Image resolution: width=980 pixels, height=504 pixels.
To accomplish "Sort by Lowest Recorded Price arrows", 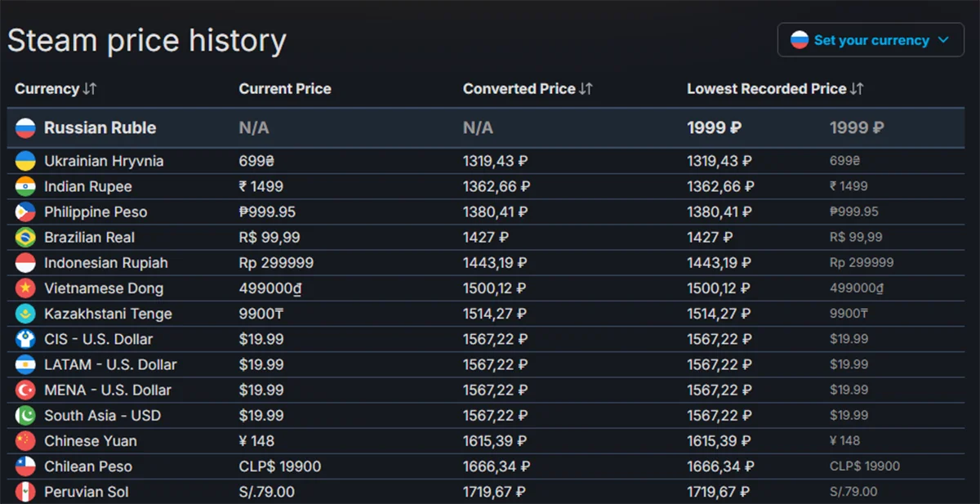I will coord(857,89).
